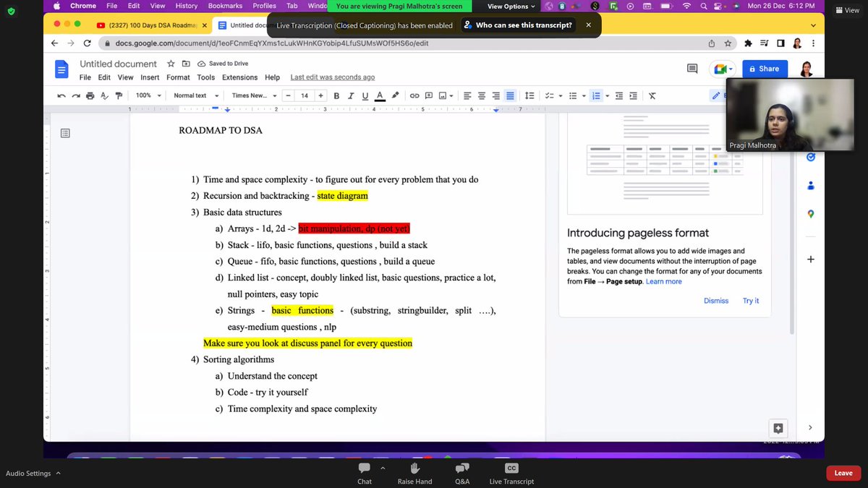The image size is (868, 488).
Task: Toggle the Numbered list button
Action: pyautogui.click(x=596, y=95)
